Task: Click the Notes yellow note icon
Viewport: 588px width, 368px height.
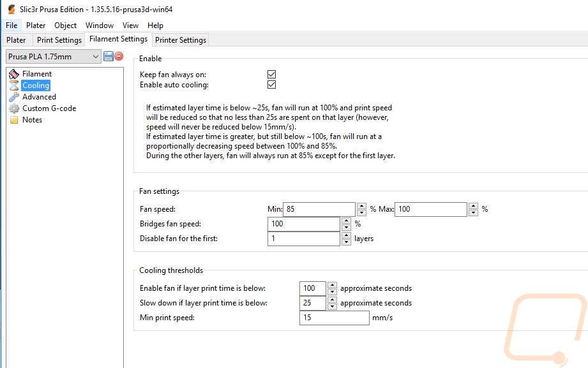Action: point(14,120)
